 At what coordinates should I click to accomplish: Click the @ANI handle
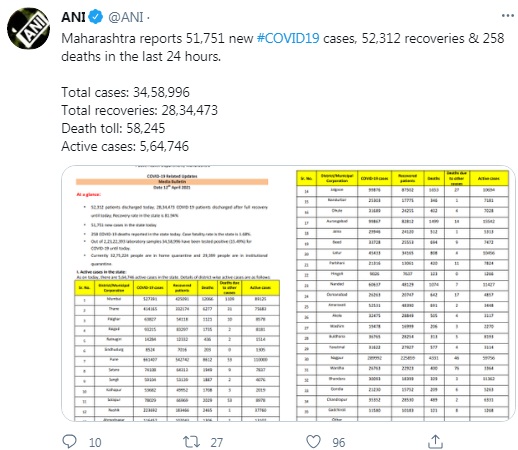point(126,17)
